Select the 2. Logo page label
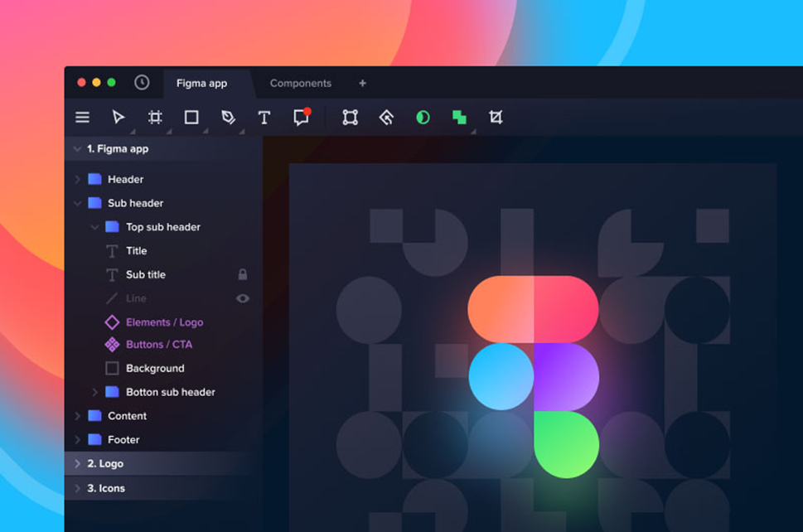The image size is (803, 532). tap(105, 463)
